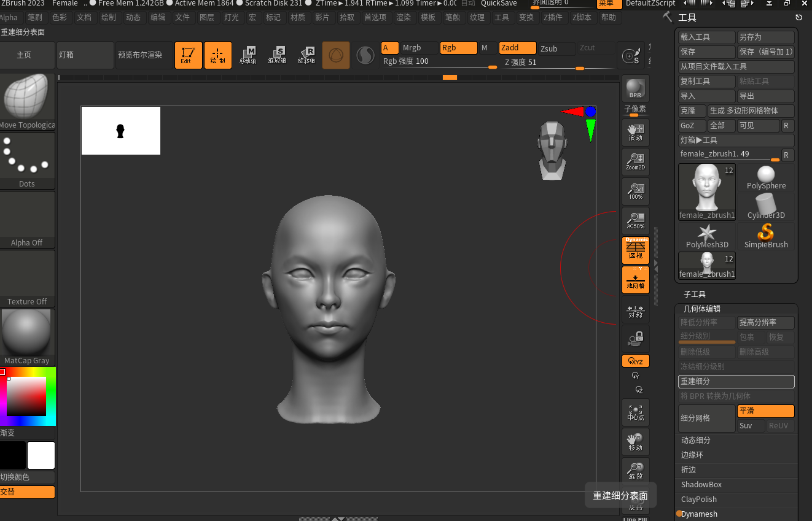Screen dimensions: 812x521
Task: Click the AC50% half-size view icon
Action: [635, 221]
